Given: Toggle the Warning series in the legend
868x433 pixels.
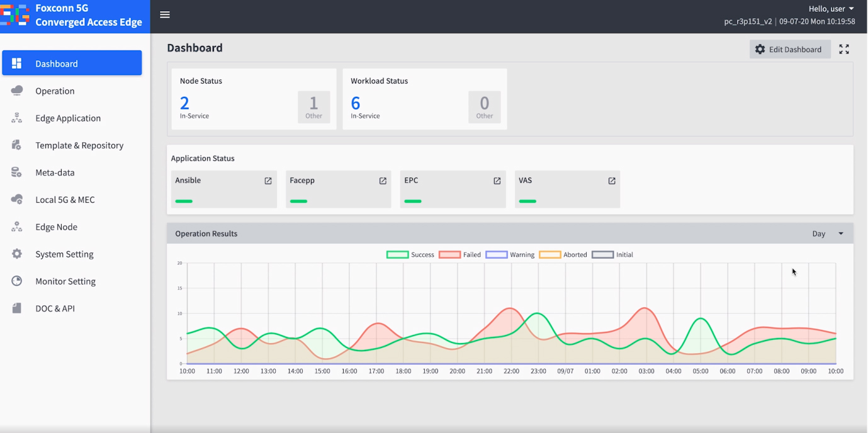Looking at the screenshot, I should tap(510, 255).
